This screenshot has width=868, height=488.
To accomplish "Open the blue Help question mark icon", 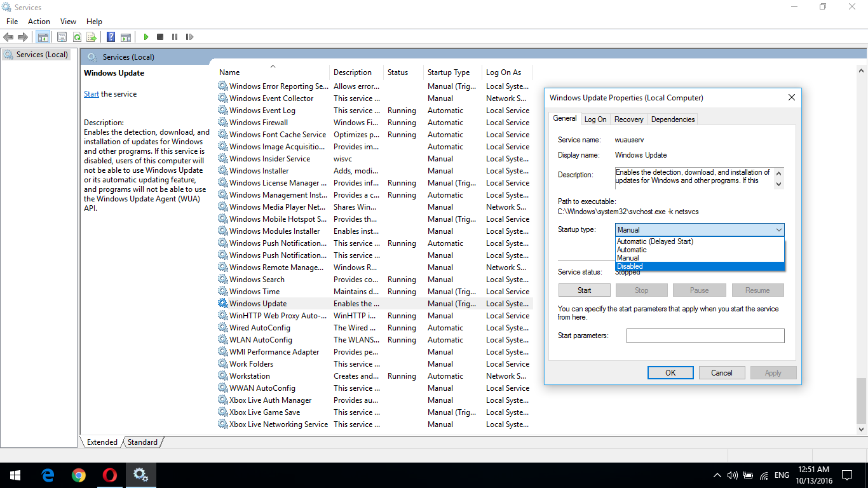I will [x=111, y=37].
